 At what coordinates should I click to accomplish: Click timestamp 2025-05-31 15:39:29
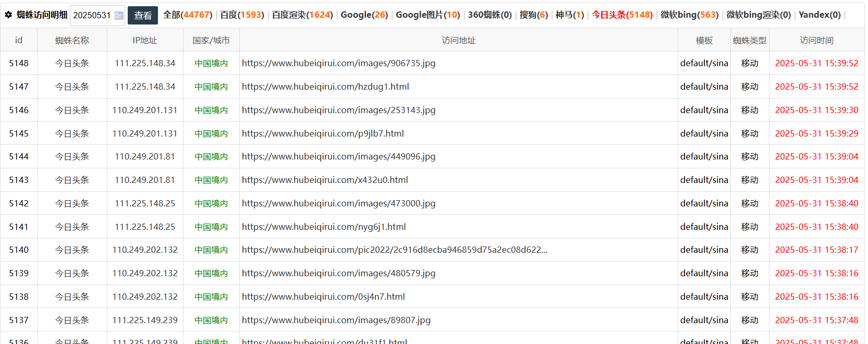click(816, 133)
